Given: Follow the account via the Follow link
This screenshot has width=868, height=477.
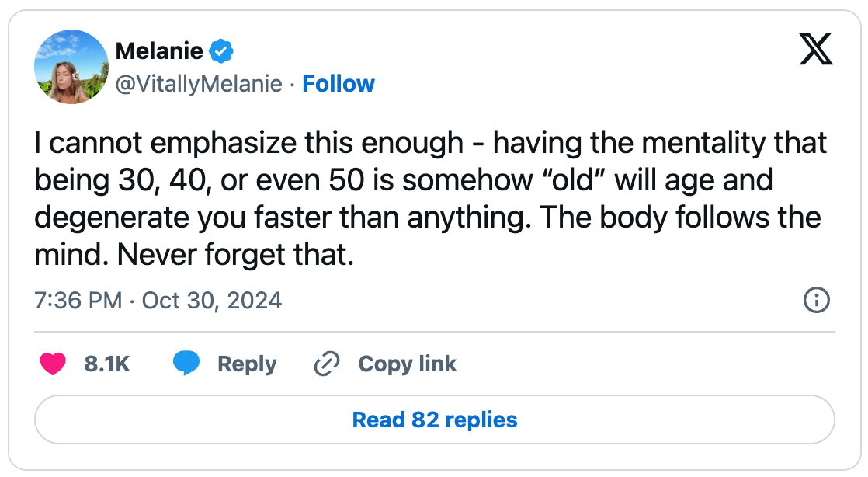Looking at the screenshot, I should (339, 84).
